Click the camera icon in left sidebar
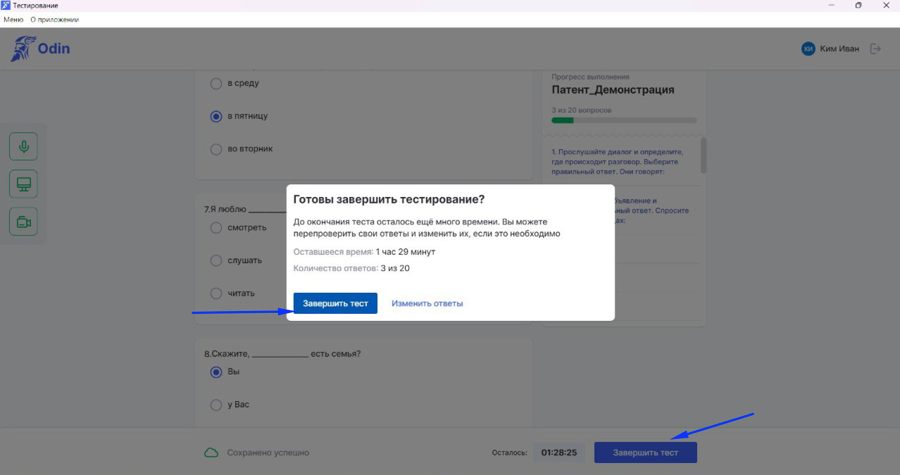The height and width of the screenshot is (475, 900). coord(23,222)
